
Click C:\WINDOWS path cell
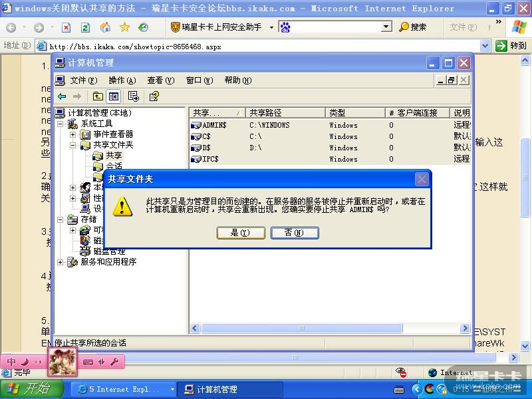(x=269, y=125)
